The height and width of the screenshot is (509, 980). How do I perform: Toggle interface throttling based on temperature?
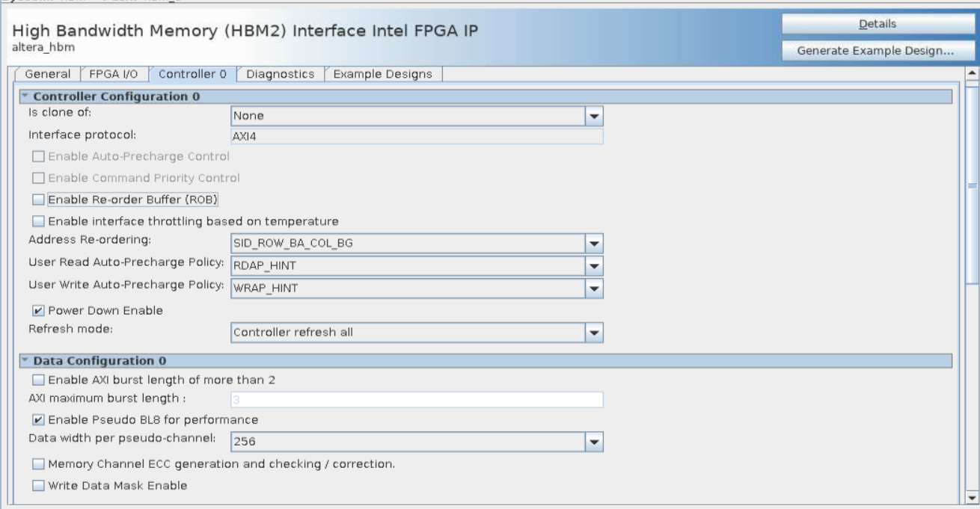click(x=39, y=221)
